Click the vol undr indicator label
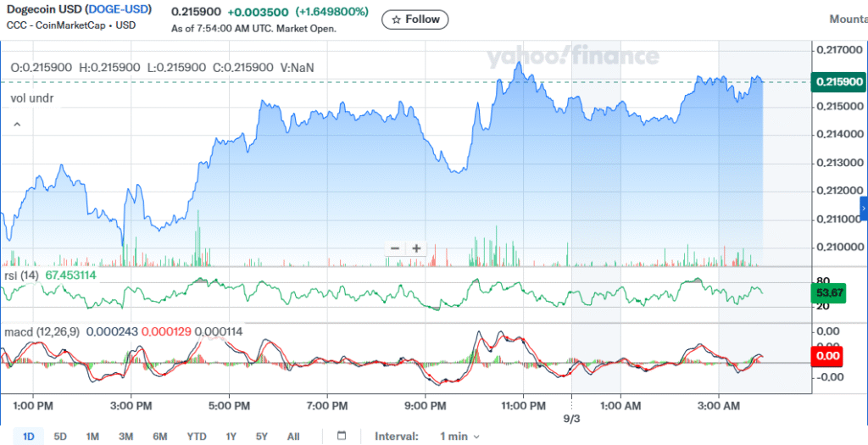 (31, 98)
